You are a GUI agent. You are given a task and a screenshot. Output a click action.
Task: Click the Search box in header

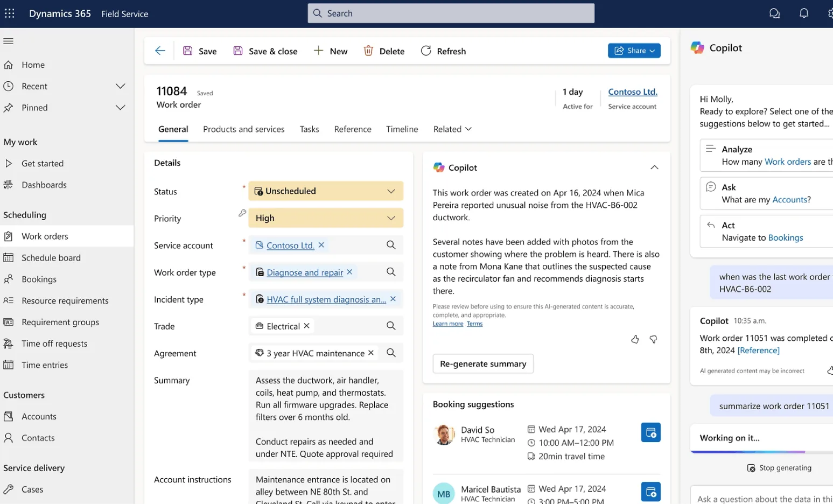pos(451,13)
